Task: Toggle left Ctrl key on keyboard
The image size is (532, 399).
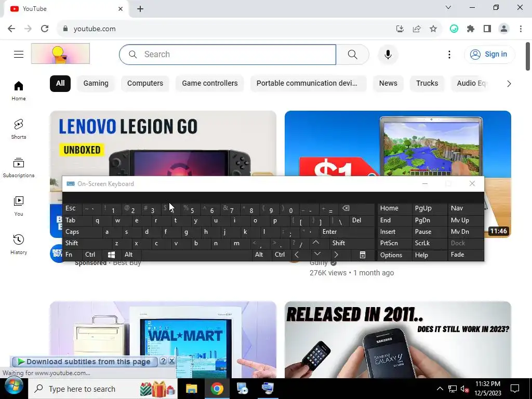Action: coord(92,255)
